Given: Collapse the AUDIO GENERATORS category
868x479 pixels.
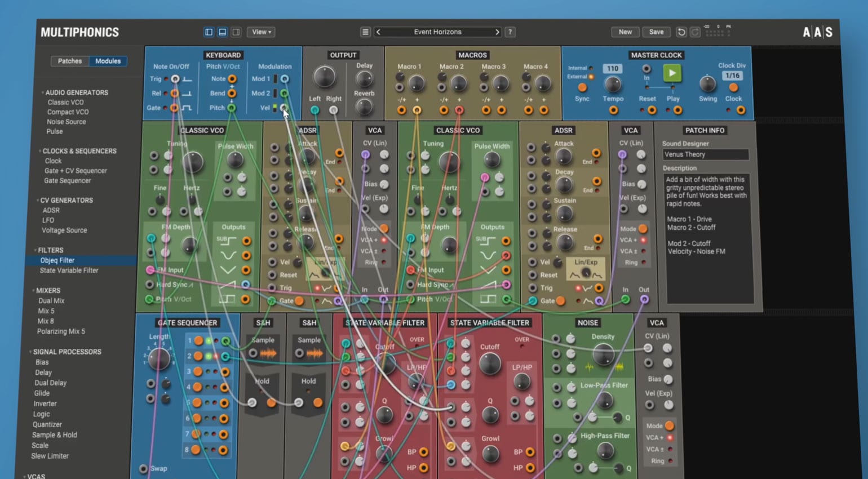Looking at the screenshot, I should (43, 92).
